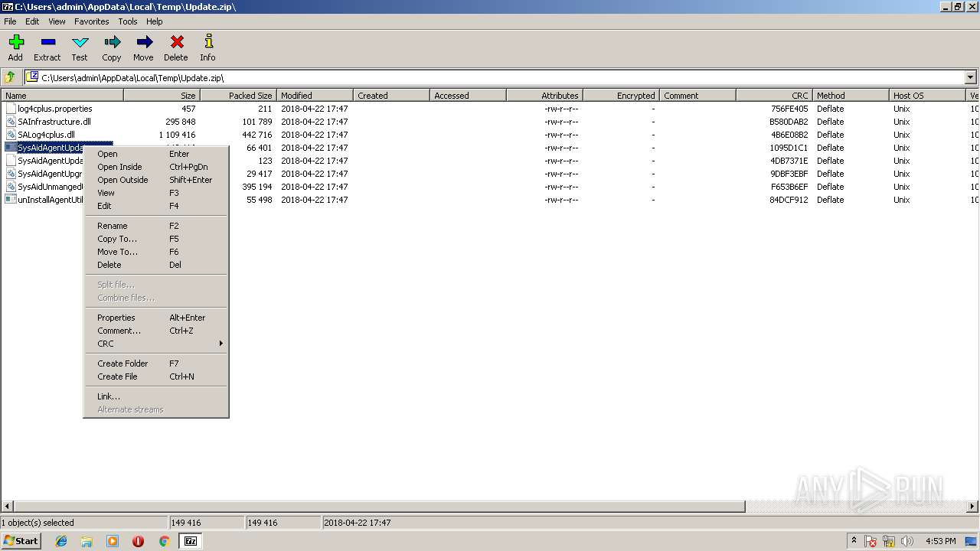This screenshot has width=980, height=551.
Task: Choose Delete in context menu
Action: 156,265
